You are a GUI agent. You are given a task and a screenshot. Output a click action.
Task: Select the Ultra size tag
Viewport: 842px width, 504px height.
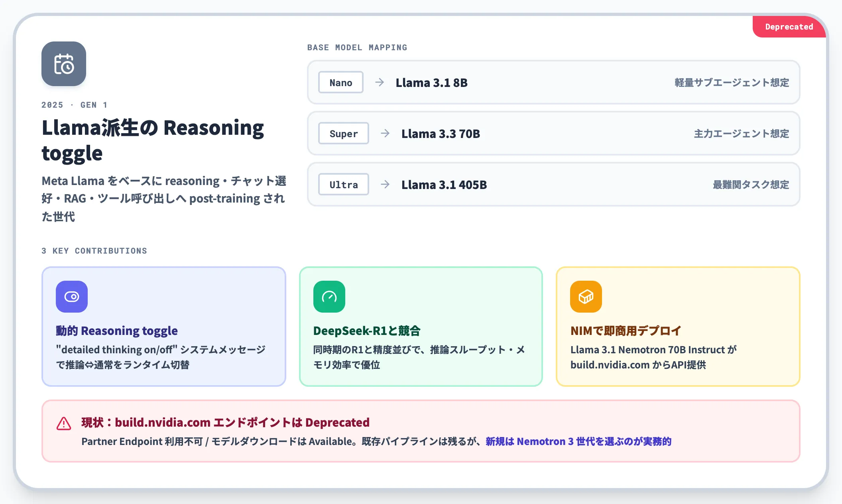(x=344, y=184)
